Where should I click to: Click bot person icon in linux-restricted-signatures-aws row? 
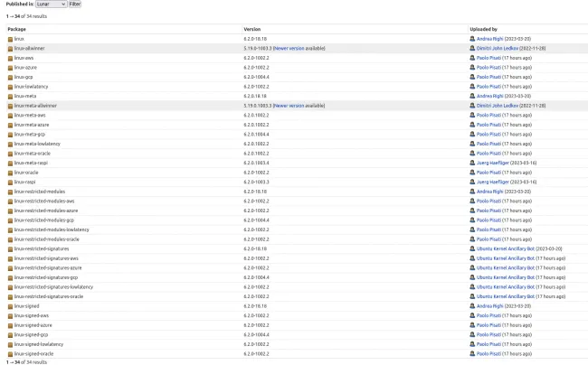point(472,258)
